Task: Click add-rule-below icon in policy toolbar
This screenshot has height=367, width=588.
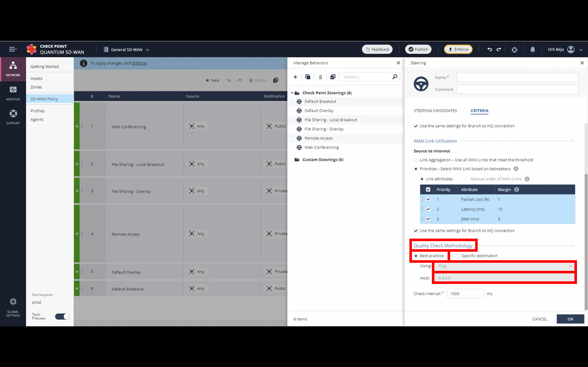Action: (x=239, y=80)
